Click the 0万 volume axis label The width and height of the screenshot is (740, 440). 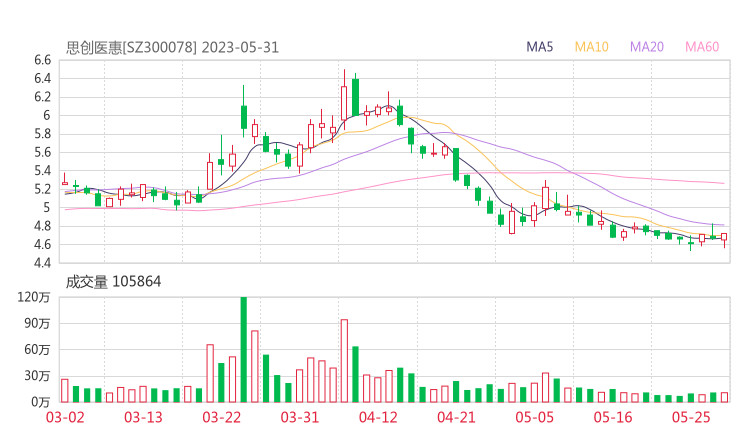click(41, 402)
